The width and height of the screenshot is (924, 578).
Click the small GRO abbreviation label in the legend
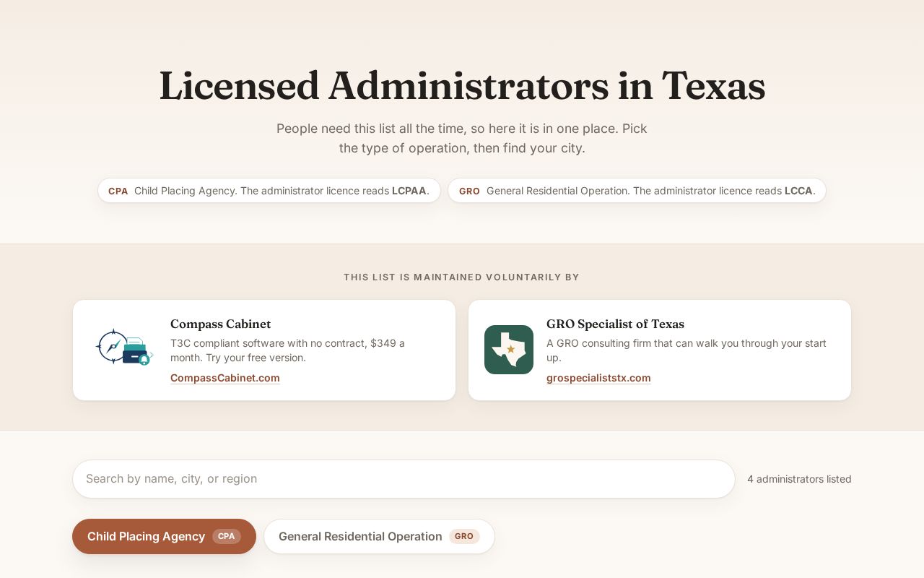click(x=469, y=191)
